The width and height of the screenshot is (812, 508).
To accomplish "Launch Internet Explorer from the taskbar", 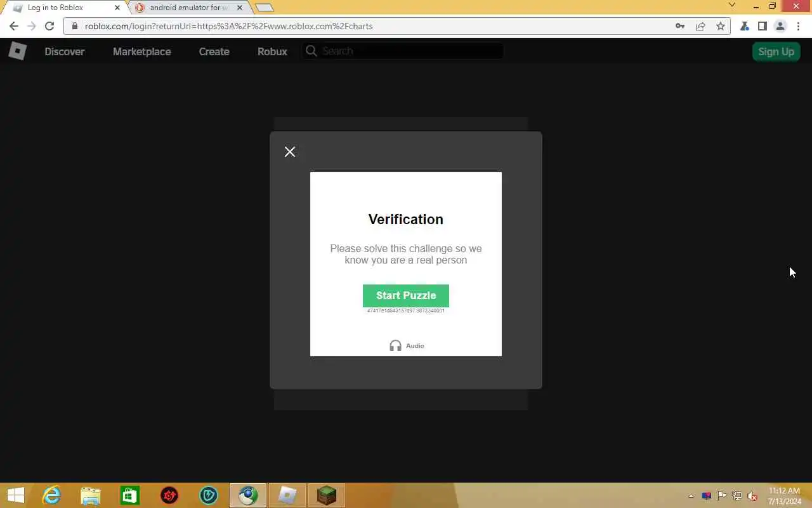I will pyautogui.click(x=51, y=495).
